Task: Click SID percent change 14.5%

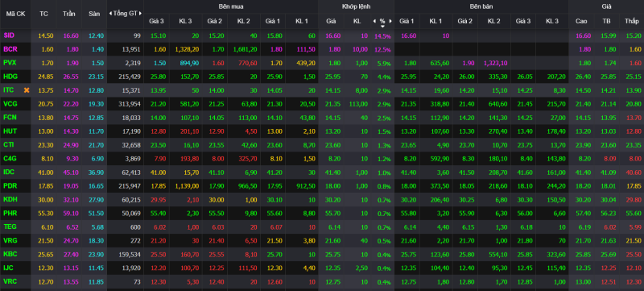Action: pyautogui.click(x=382, y=36)
